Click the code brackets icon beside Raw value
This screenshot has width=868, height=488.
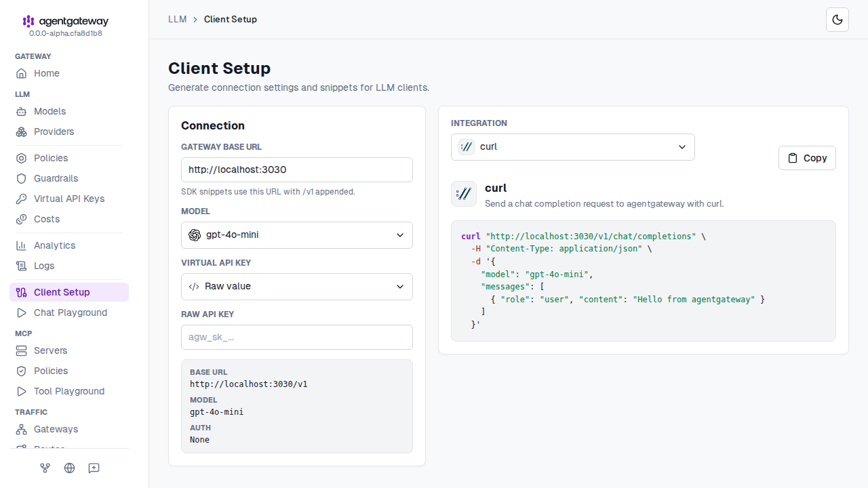point(194,286)
